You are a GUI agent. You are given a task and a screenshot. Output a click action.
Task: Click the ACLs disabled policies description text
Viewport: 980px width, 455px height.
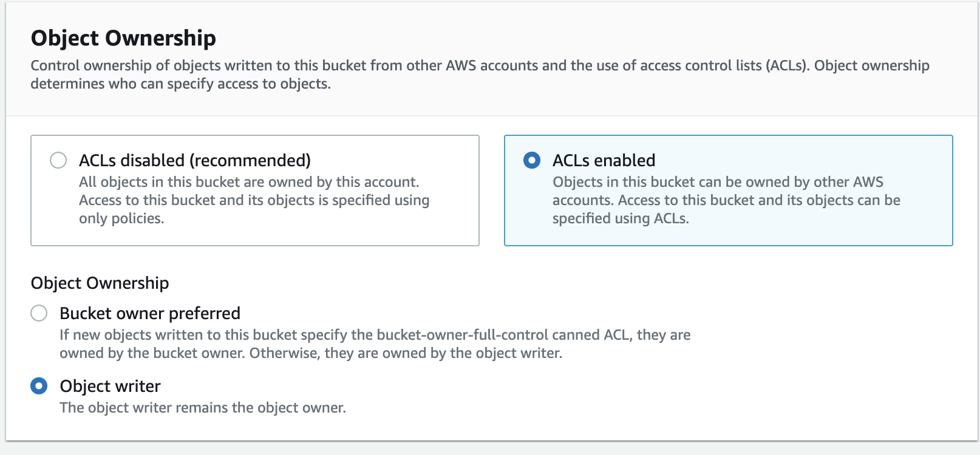click(254, 200)
